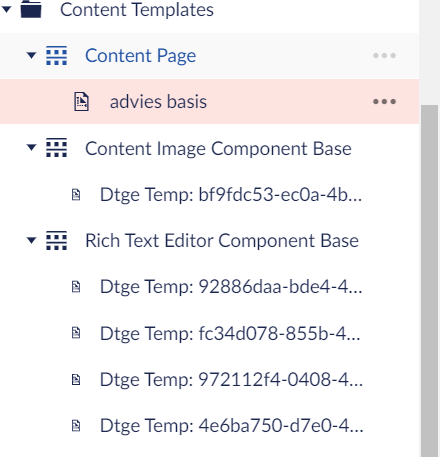Open the actions menu for Content Page
Viewport: 440px width, 457px height.
(x=384, y=55)
